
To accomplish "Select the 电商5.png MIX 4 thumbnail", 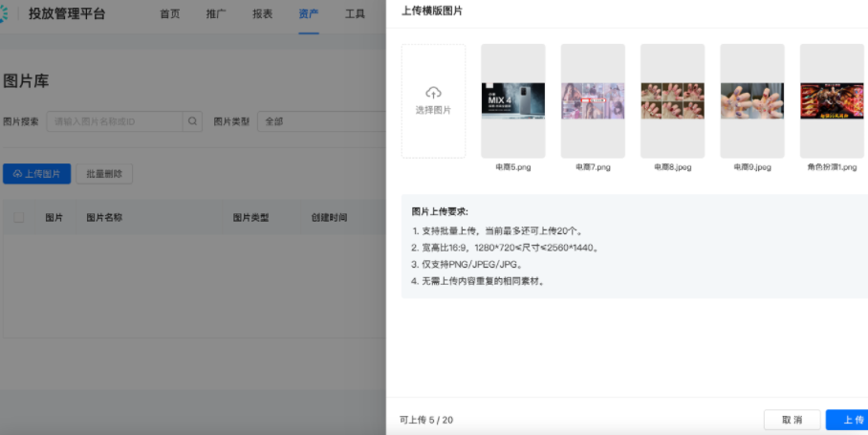I will coord(513,101).
